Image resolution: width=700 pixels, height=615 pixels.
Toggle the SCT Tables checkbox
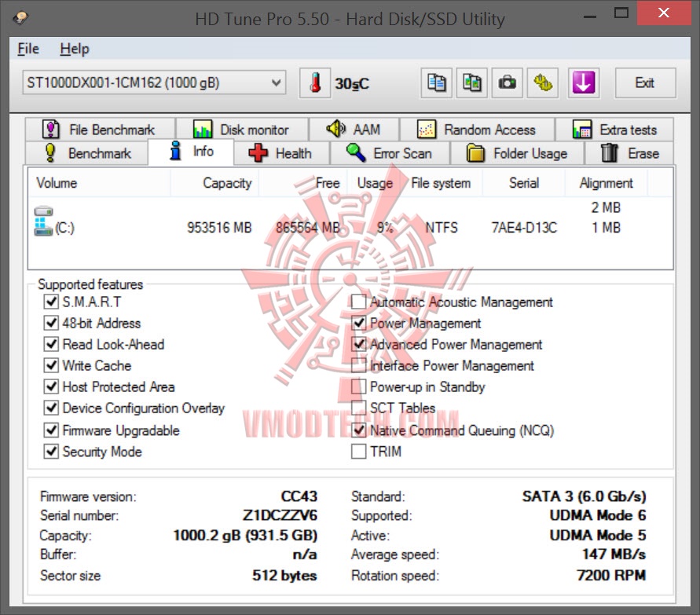tap(358, 408)
